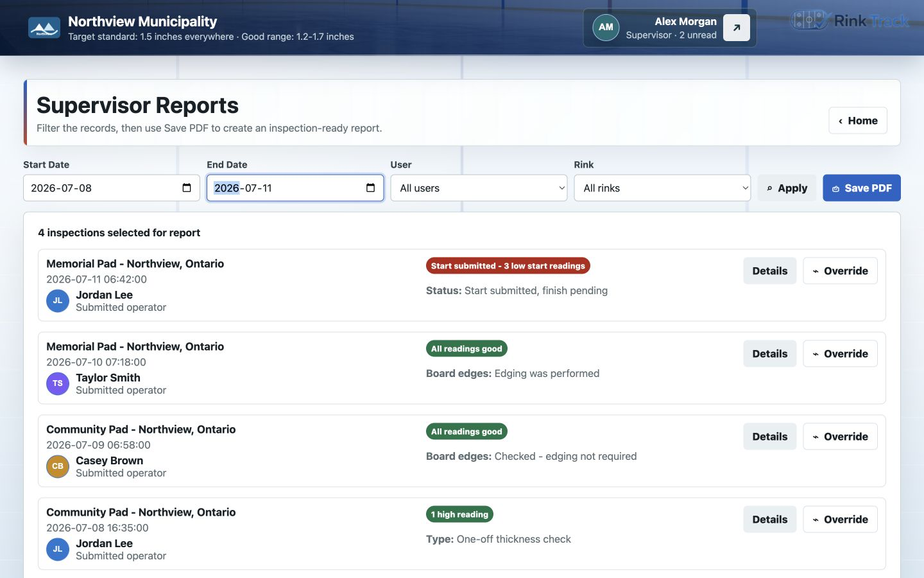
Task: Open Details for the 2026-07-08 thickness check
Action: (770, 520)
